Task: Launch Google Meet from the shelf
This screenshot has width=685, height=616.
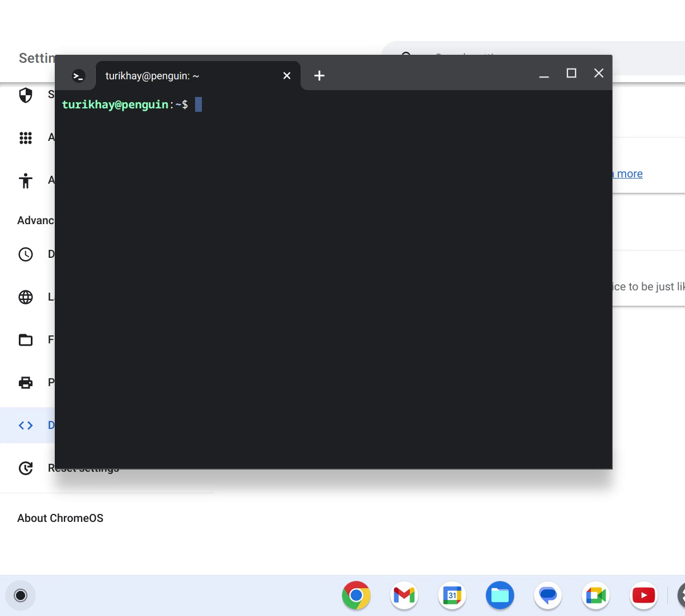Action: point(596,595)
